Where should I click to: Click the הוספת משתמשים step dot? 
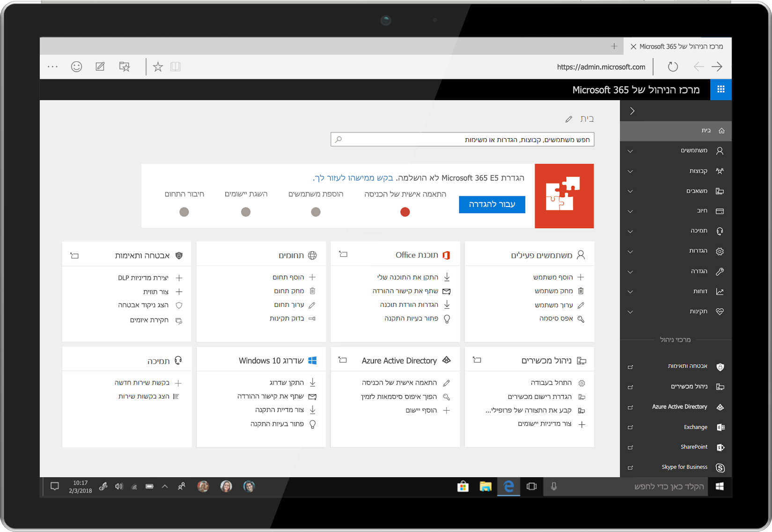[316, 212]
